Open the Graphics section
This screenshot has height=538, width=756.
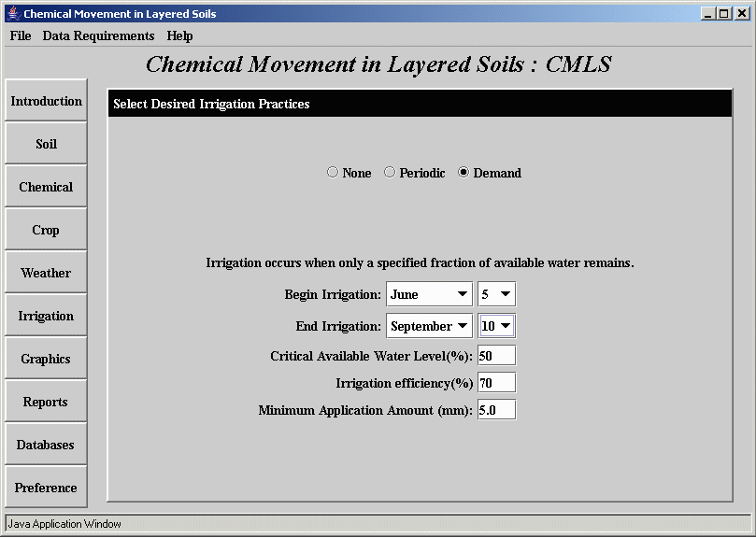pyautogui.click(x=47, y=358)
